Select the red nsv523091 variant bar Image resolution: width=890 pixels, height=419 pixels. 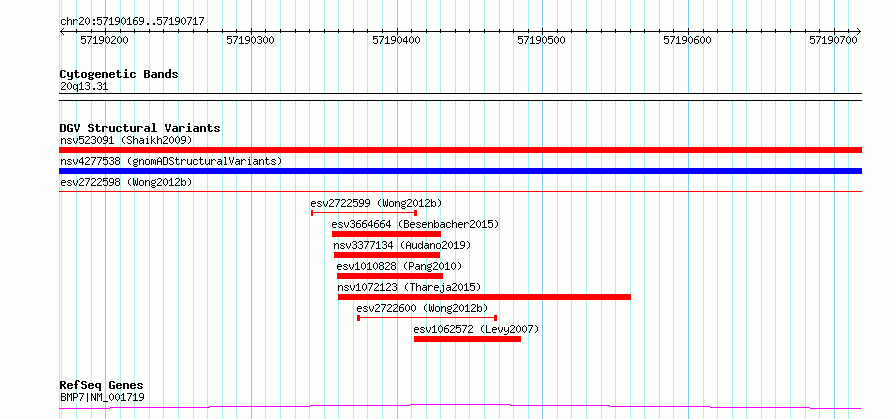460,150
